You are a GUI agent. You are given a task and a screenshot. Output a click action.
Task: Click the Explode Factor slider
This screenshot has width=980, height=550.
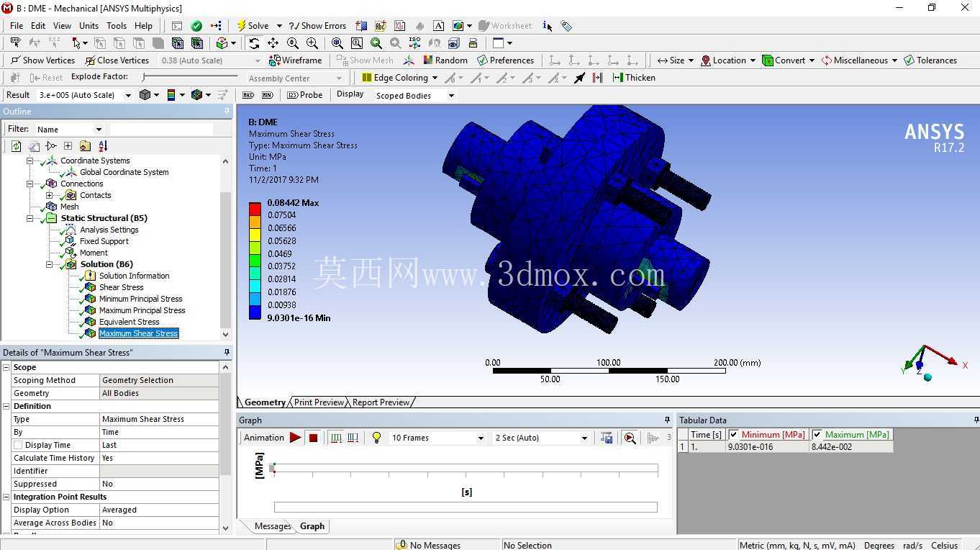tap(191, 77)
